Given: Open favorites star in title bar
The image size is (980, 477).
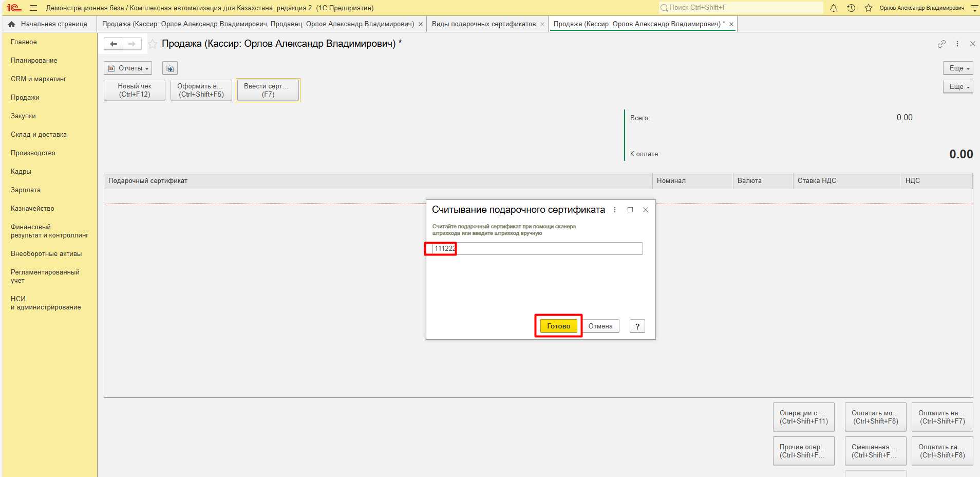Looking at the screenshot, I should pyautogui.click(x=869, y=8).
